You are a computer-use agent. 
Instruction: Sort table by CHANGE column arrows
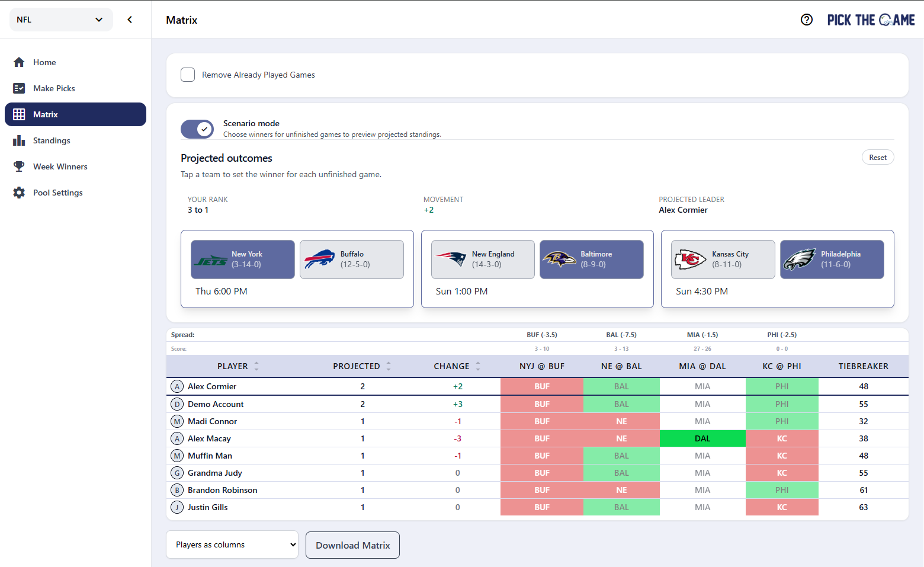478,366
